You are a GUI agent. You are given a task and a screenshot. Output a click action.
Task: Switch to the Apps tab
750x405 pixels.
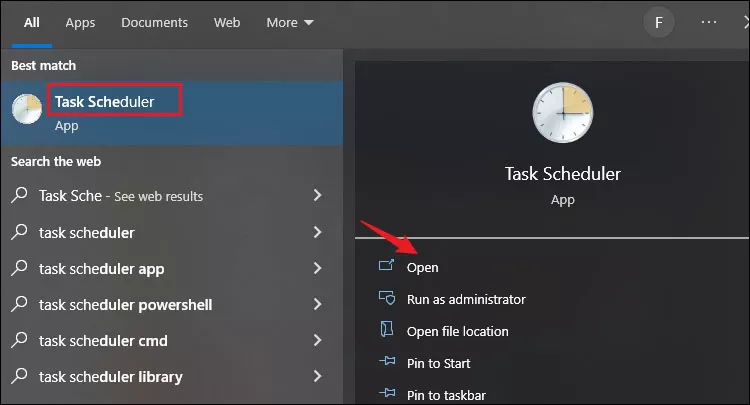[x=80, y=22]
